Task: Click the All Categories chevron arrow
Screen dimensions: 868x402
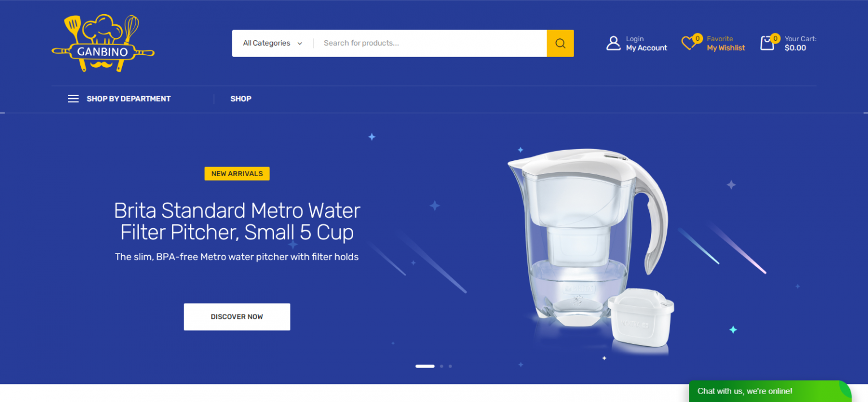Action: pos(300,43)
